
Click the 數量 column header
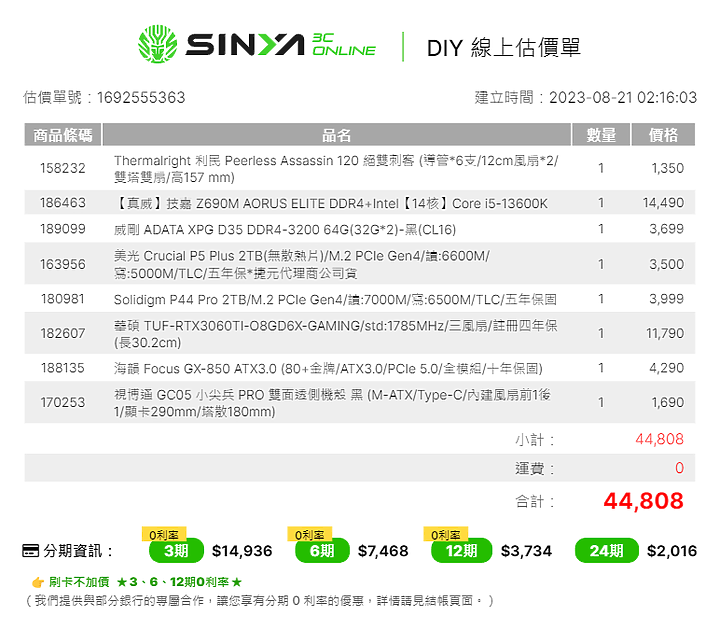click(601, 135)
